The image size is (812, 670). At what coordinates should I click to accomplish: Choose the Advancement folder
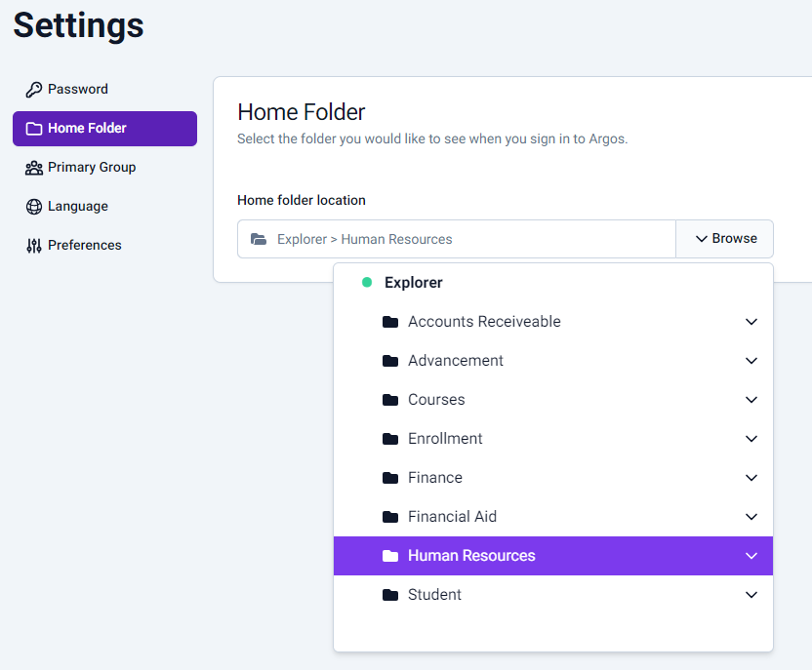pos(553,361)
